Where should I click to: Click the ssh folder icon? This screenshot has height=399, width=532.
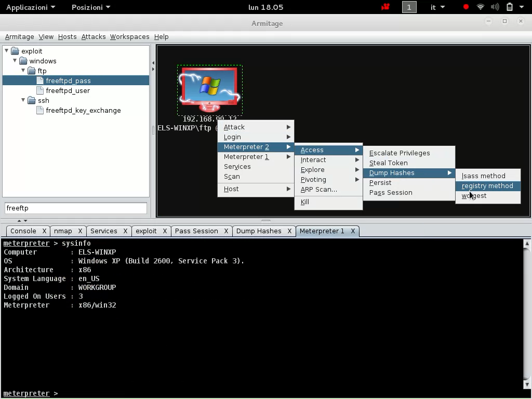click(x=32, y=100)
